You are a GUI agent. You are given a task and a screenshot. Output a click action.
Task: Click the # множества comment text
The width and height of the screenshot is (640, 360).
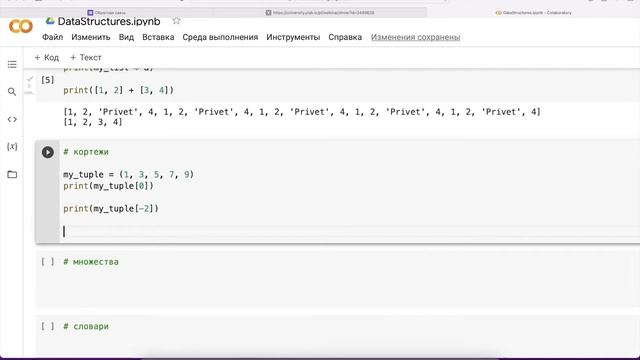coord(91,262)
